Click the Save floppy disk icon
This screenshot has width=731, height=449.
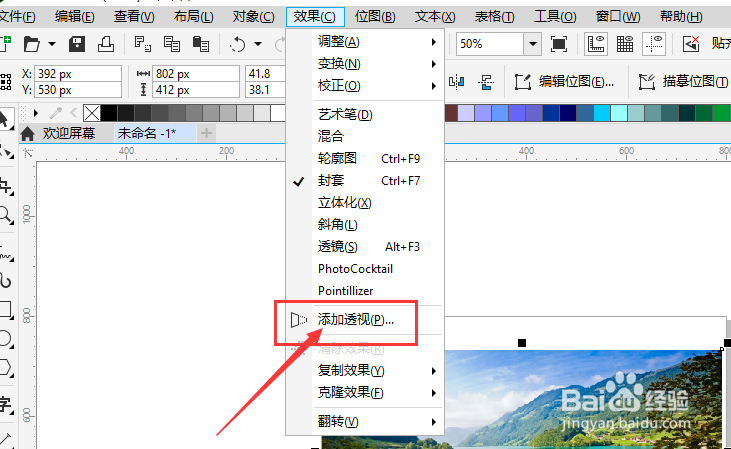[x=77, y=44]
